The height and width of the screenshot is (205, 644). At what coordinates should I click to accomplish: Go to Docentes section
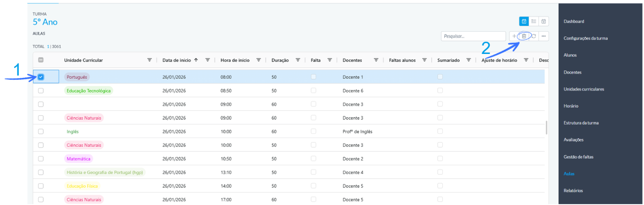click(x=572, y=72)
